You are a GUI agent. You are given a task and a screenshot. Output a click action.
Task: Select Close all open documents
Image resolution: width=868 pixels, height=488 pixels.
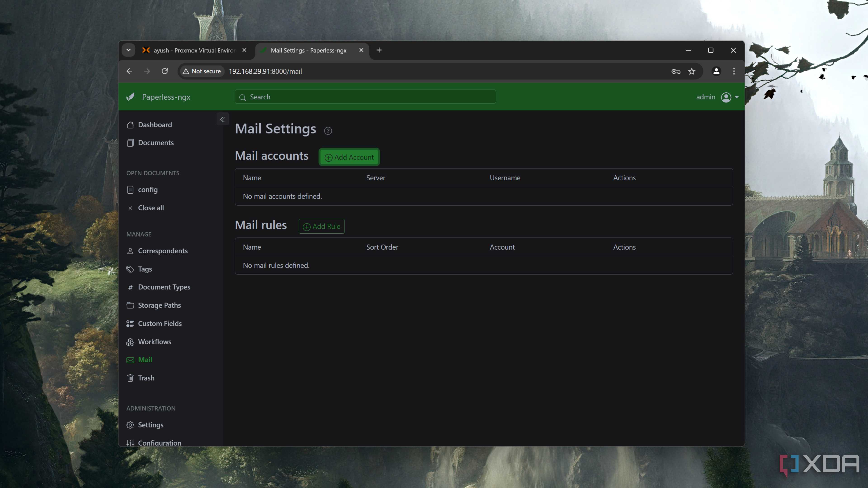pyautogui.click(x=151, y=208)
